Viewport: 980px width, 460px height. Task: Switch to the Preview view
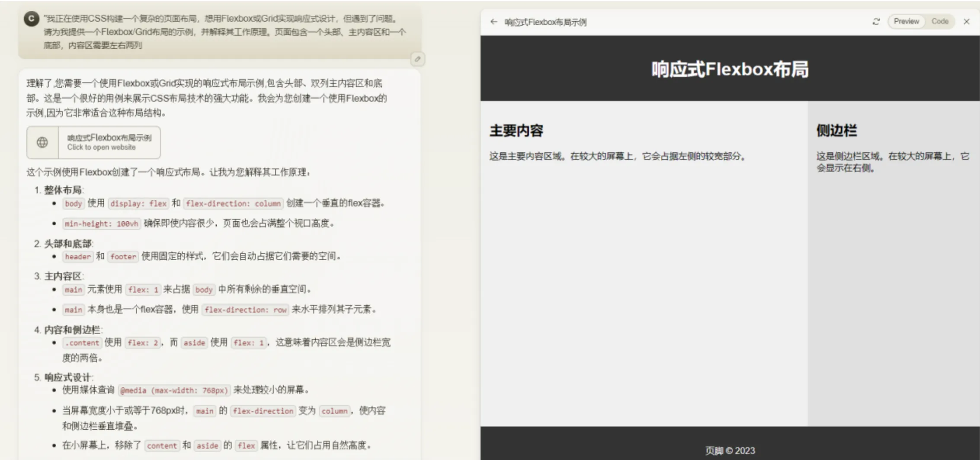pyautogui.click(x=906, y=22)
